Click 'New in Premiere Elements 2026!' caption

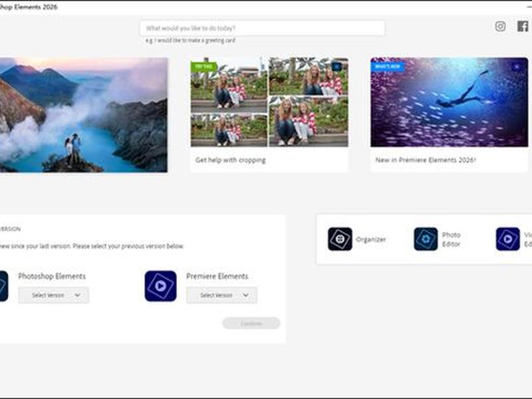coord(426,160)
